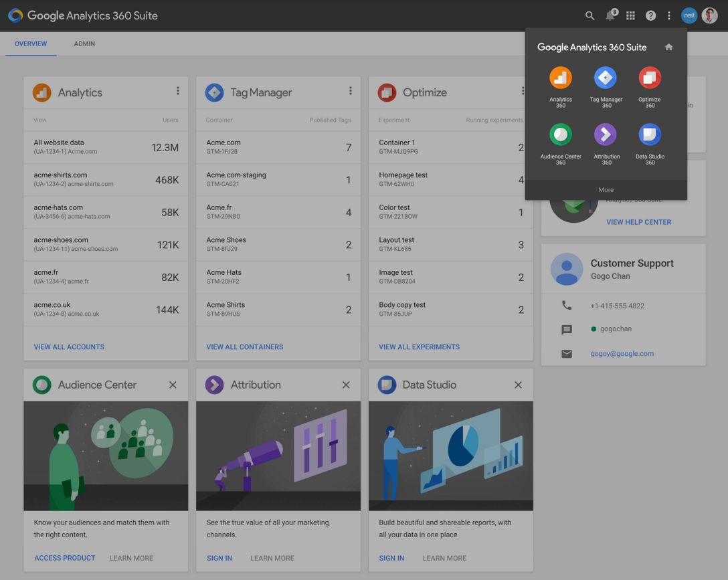Select the acme-hats.com view row
This screenshot has width=728, height=580.
click(x=106, y=212)
